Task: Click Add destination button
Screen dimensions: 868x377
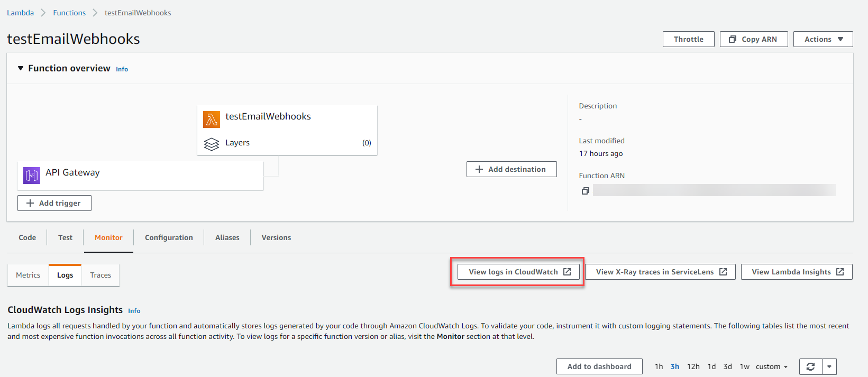Action: (x=511, y=169)
